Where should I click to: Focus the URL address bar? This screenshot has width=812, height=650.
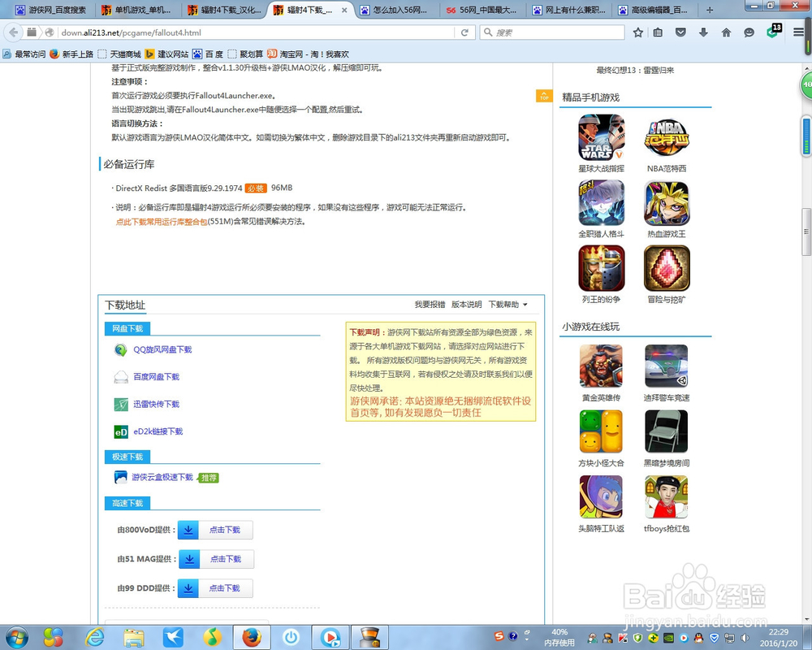(257, 32)
